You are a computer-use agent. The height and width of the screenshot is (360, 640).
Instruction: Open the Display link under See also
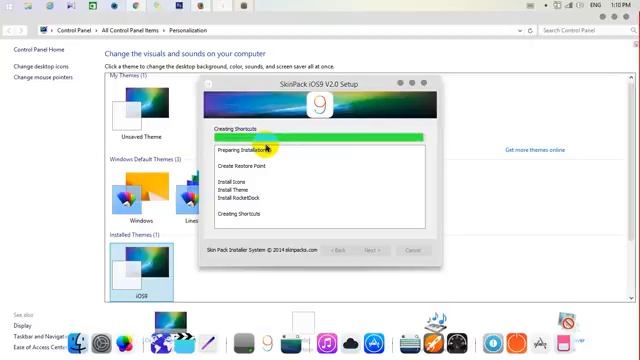[x=22, y=326]
